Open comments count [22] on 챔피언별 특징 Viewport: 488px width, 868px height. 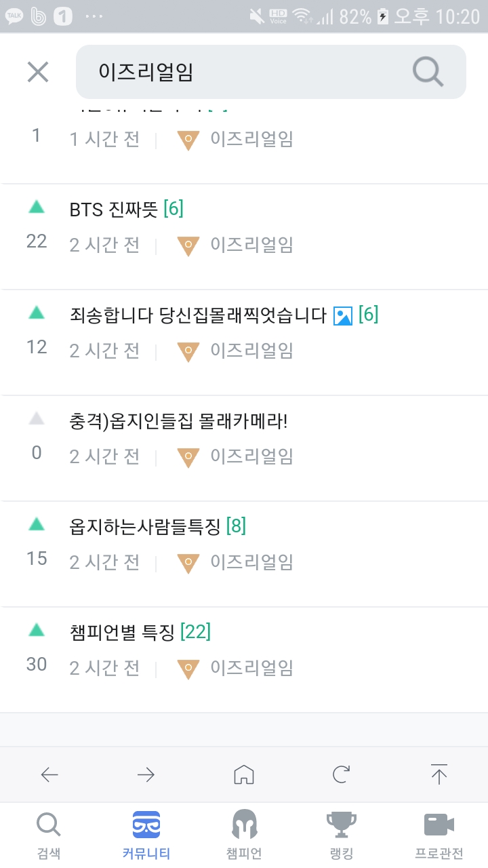(196, 632)
